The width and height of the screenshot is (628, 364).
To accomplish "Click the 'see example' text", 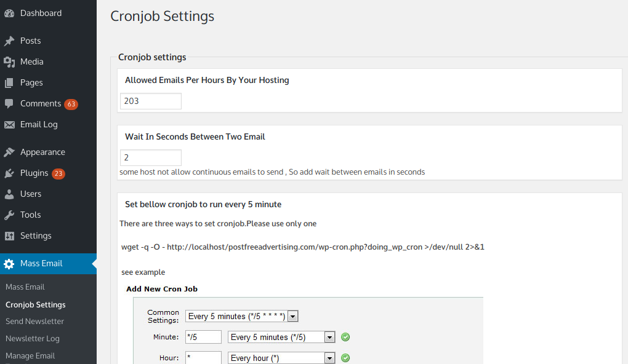I will pyautogui.click(x=143, y=272).
